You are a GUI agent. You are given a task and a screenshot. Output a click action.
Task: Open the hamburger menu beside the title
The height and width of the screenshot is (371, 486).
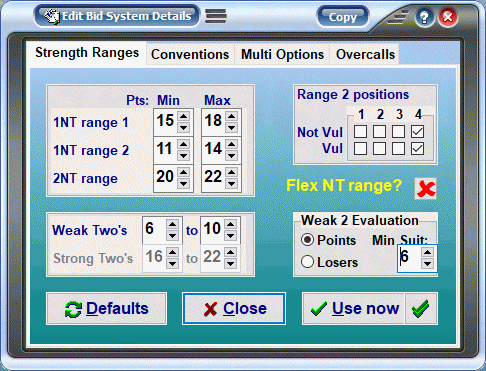click(216, 16)
